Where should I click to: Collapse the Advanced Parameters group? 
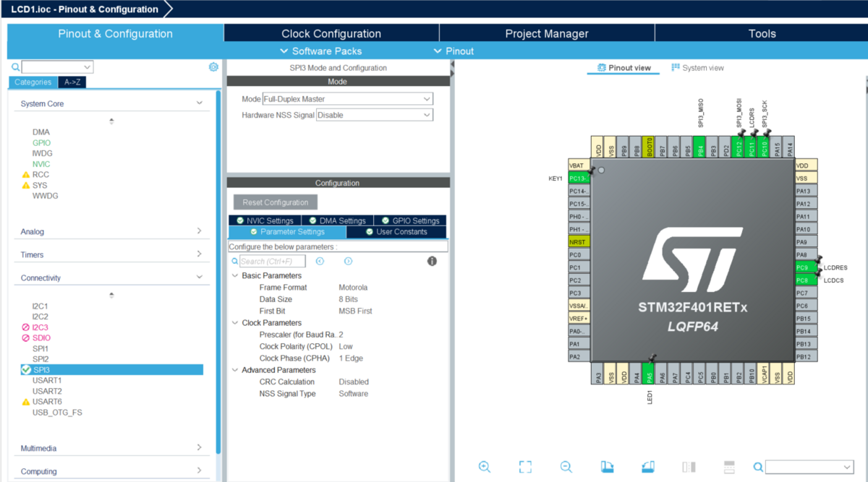[234, 370]
